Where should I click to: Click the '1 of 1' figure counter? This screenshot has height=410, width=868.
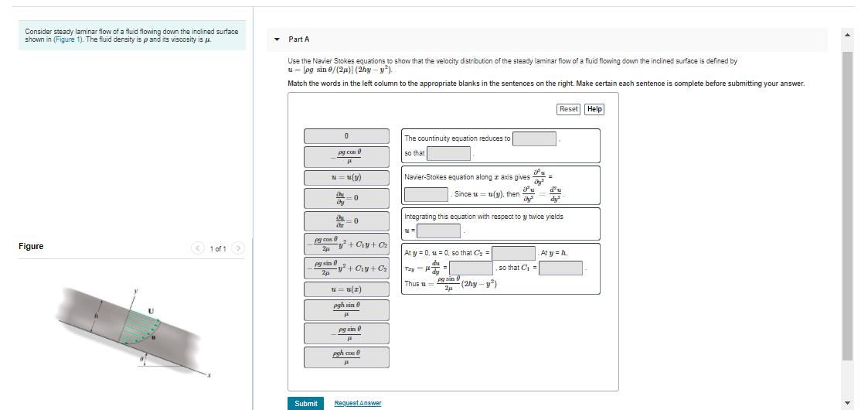click(218, 249)
